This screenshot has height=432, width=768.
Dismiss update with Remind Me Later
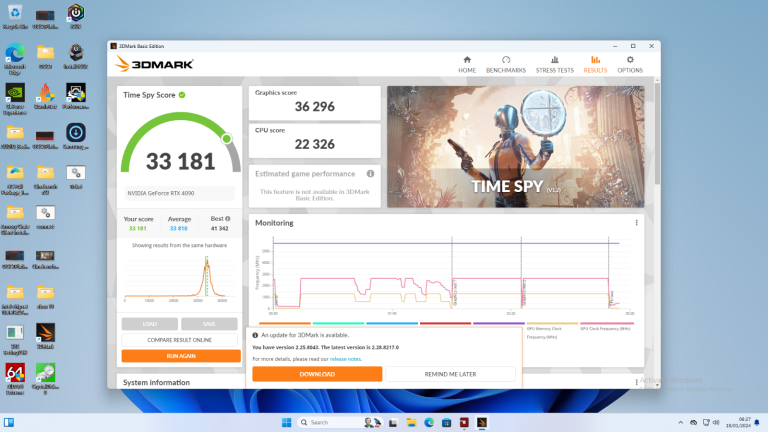(x=450, y=374)
